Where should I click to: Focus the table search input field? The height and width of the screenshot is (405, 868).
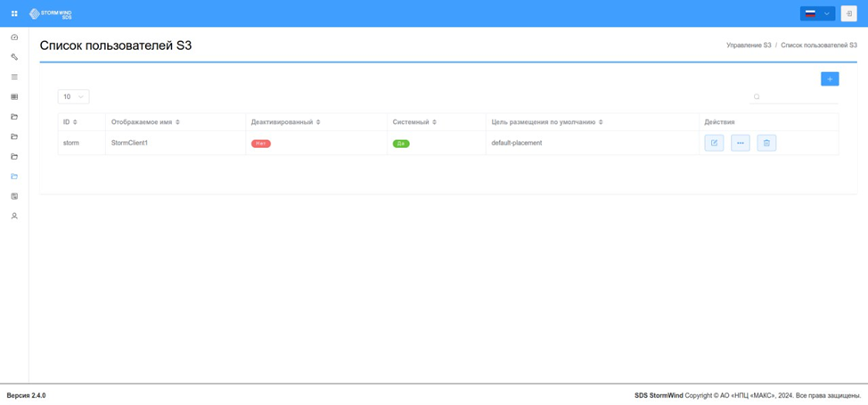(794, 96)
